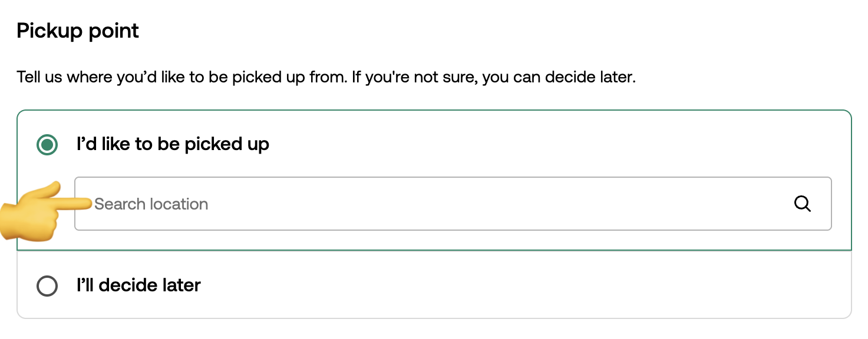The width and height of the screenshot is (868, 339).
Task: Click the "Search location" placeholder text
Action: [151, 204]
